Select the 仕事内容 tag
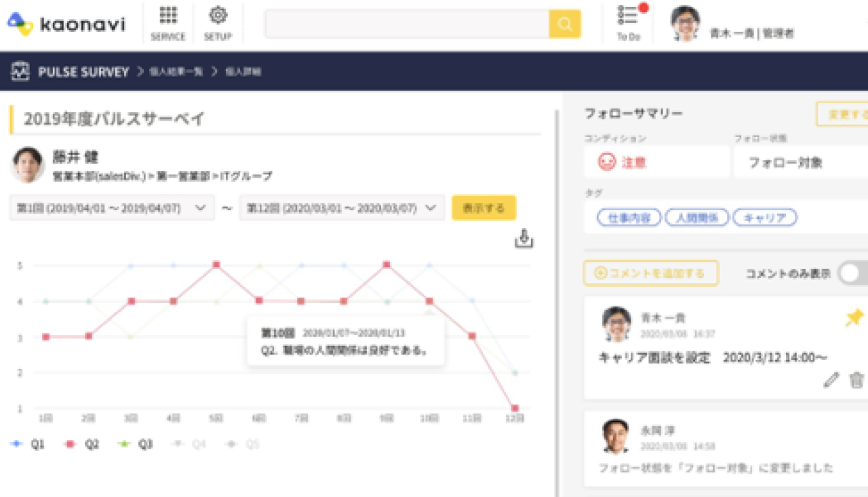The width and height of the screenshot is (868, 497). pyautogui.click(x=629, y=218)
